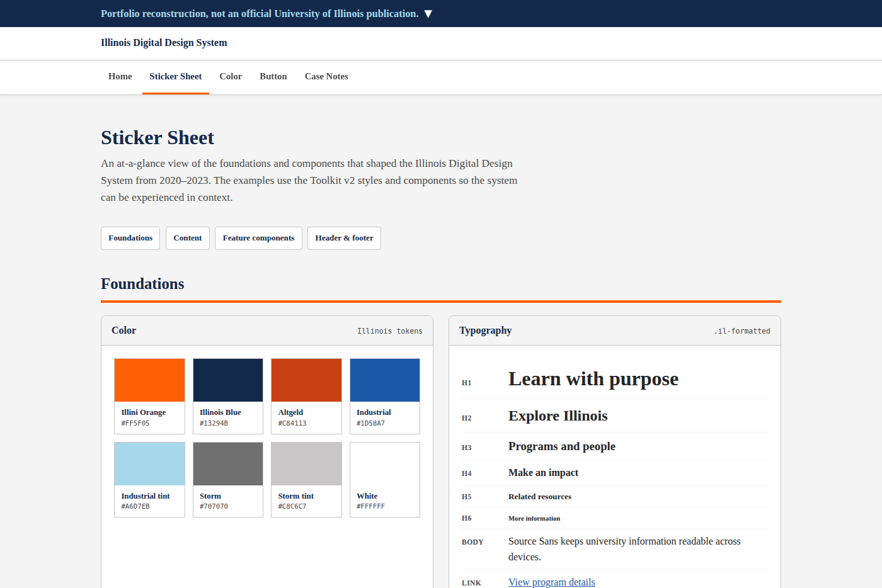Click the H3 row label

[x=467, y=448]
